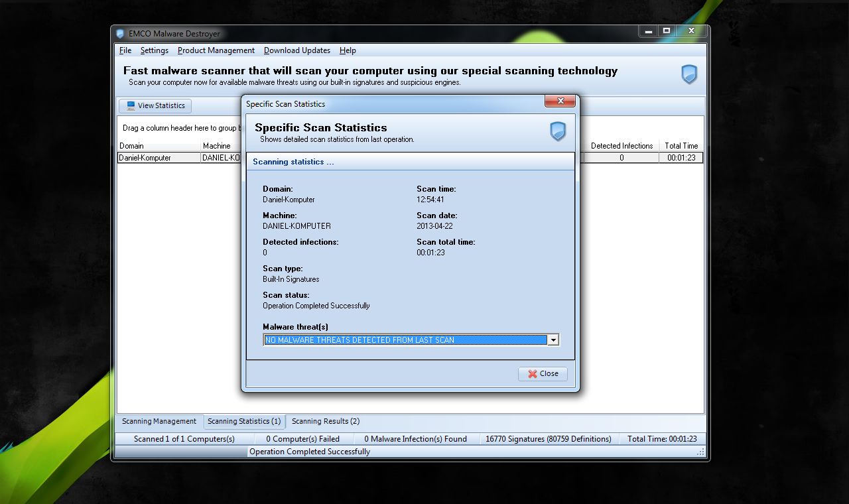Viewport: 849px width, 504px height.
Task: Click the Scanned 1 of 1 Computers(s) status
Action: [184, 439]
